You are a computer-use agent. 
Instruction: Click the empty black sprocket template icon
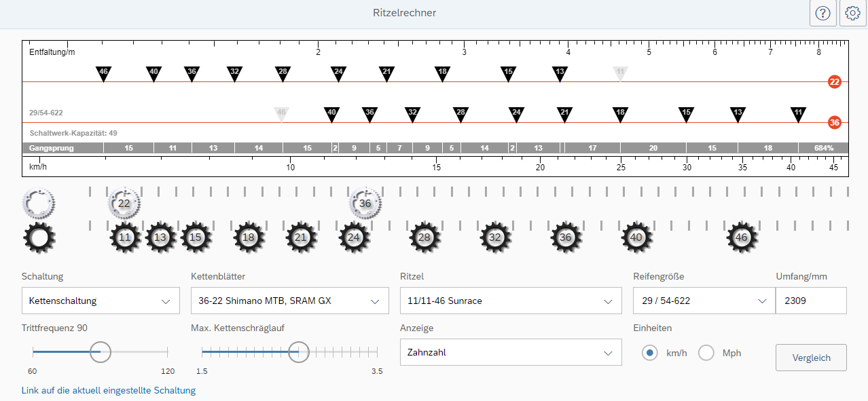pos(39,237)
